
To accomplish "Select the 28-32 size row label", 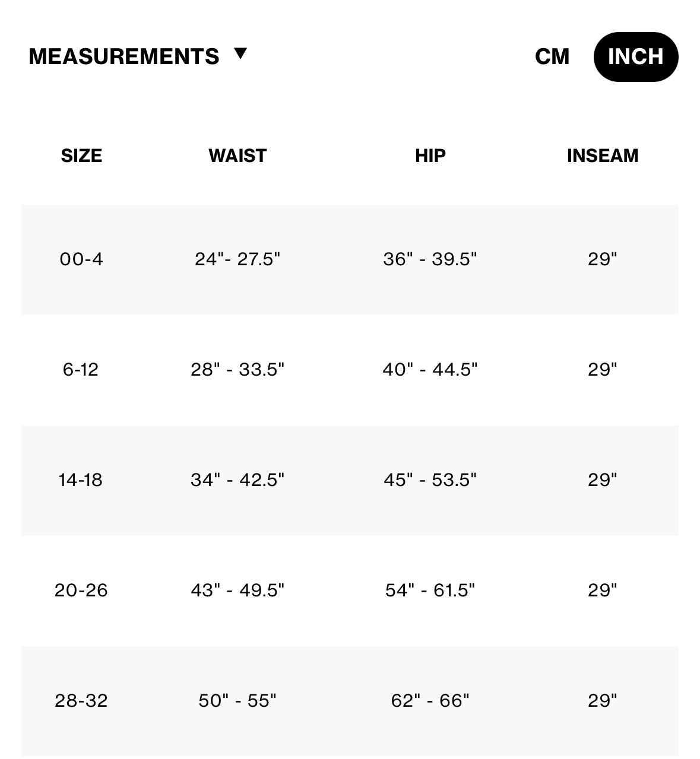I will [81, 700].
